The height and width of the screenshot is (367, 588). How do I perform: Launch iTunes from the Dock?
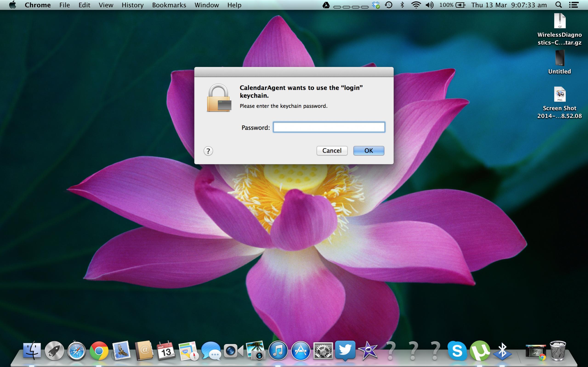278,351
